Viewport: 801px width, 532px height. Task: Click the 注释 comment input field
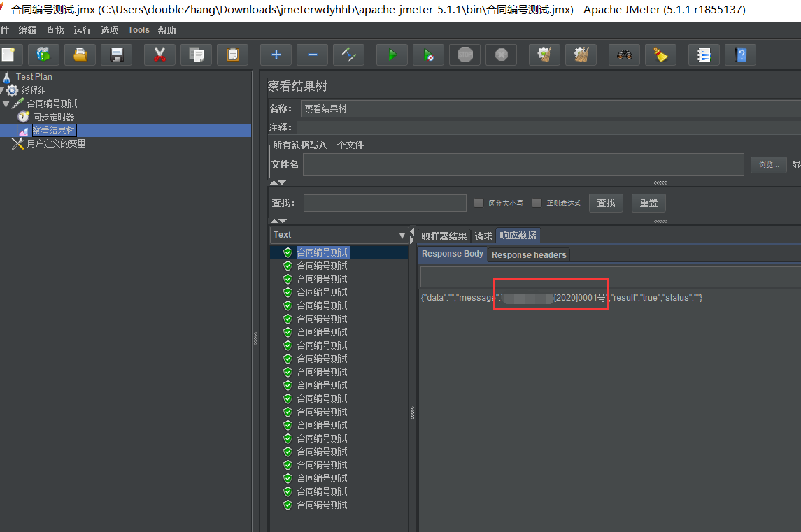click(x=548, y=128)
